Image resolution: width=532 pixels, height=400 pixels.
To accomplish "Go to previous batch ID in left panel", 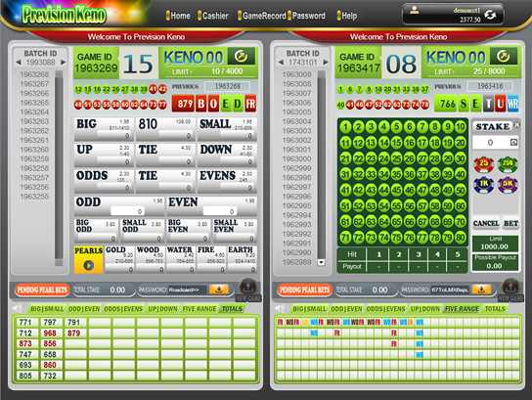I will pyautogui.click(x=19, y=63).
